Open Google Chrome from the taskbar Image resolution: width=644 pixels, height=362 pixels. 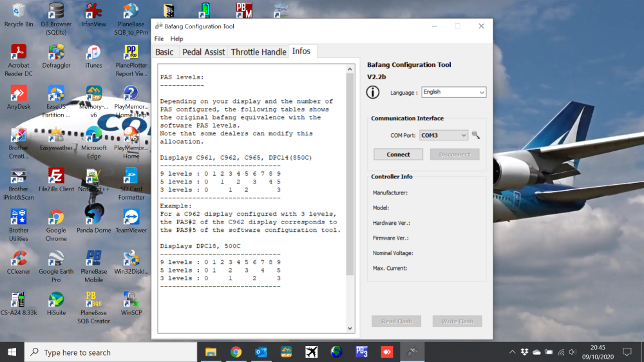pos(236,352)
